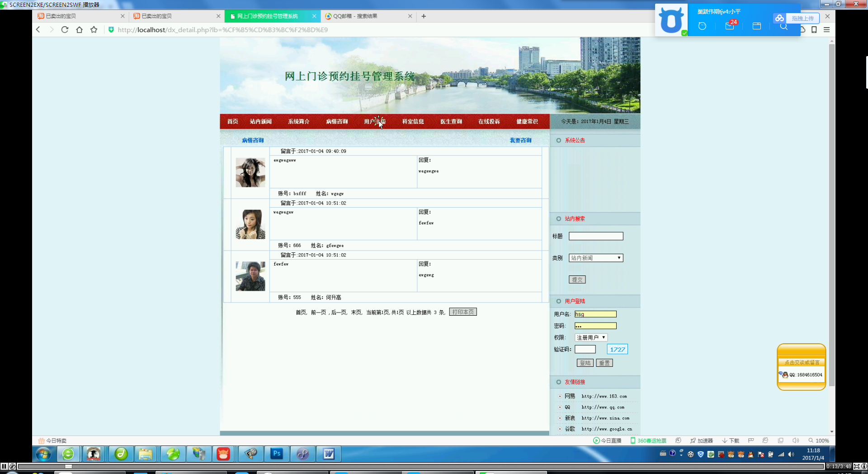868x474 pixels.
Task: Pause the screen recording playback
Action: pyautogui.click(x=4, y=466)
